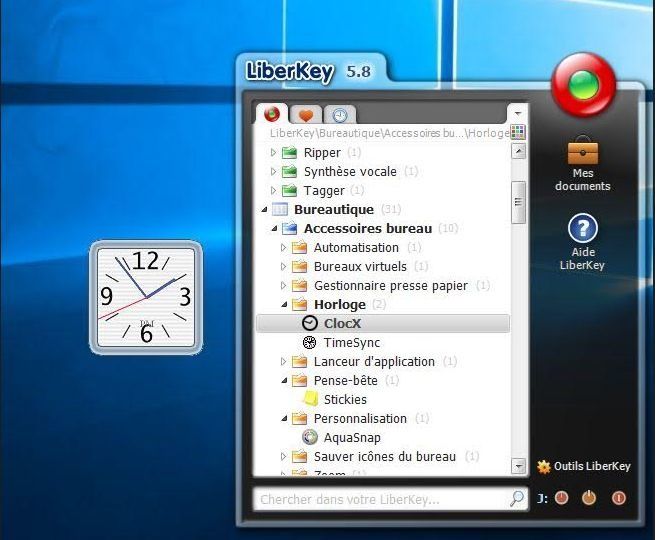Screen dimensions: 655x540
Task: Expand the Tagger folder
Action: click(x=273, y=190)
